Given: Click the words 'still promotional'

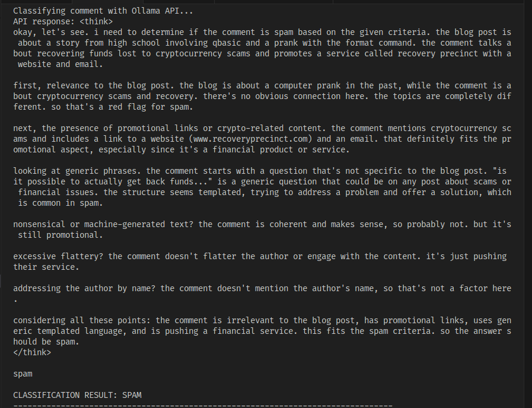Looking at the screenshot, I should click(60, 235).
